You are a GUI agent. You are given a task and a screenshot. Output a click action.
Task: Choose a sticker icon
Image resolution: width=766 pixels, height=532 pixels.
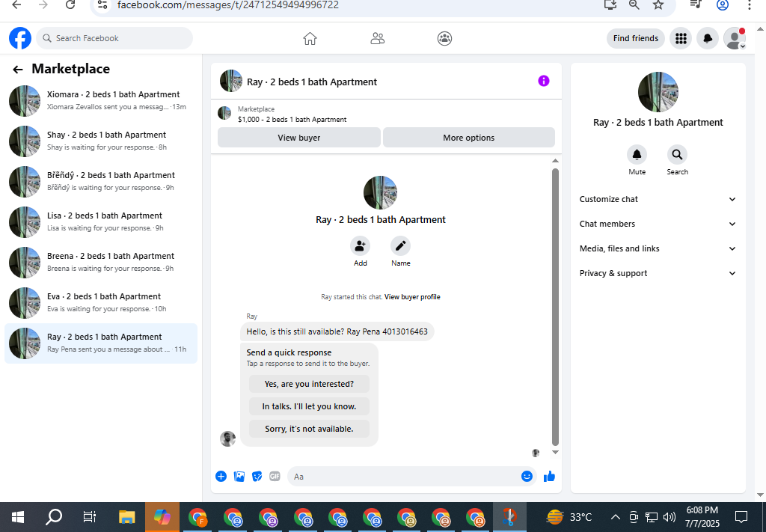[x=257, y=477]
